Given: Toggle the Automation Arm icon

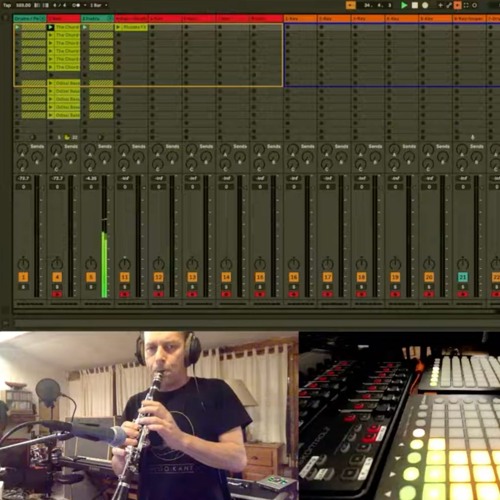Looking at the screenshot, I should point(449,5).
